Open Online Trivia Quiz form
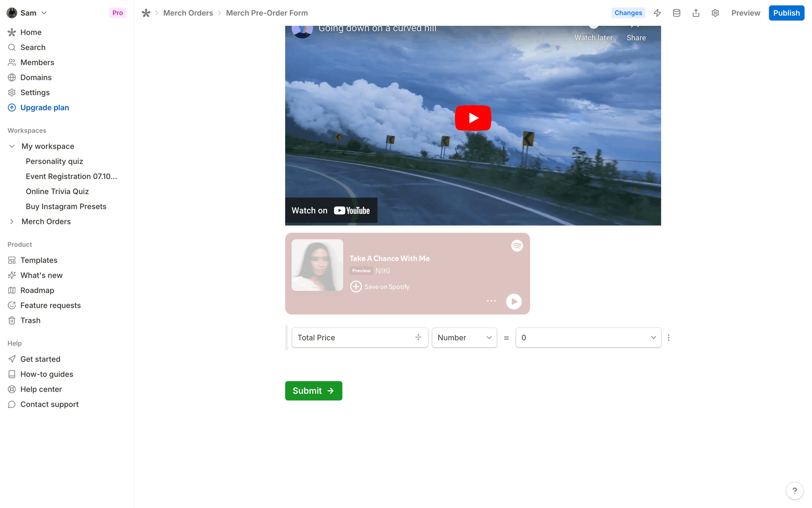 tap(57, 191)
